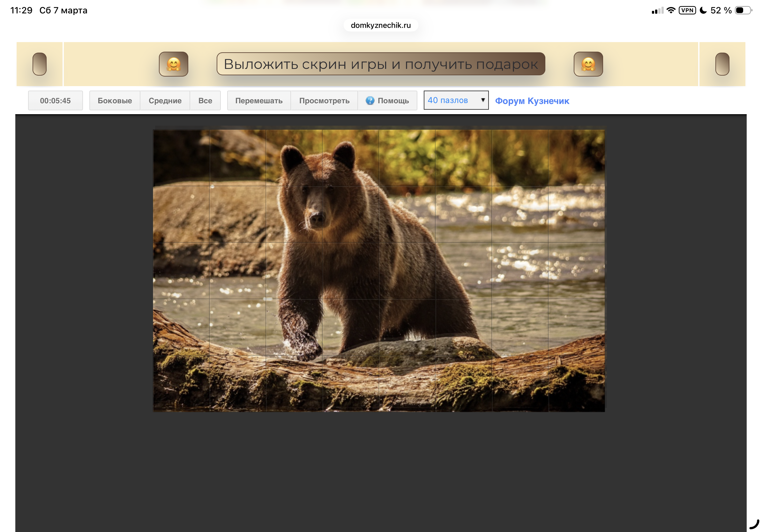This screenshot has width=762, height=532.
Task: Show Все puzzle pieces
Action: pyautogui.click(x=205, y=100)
